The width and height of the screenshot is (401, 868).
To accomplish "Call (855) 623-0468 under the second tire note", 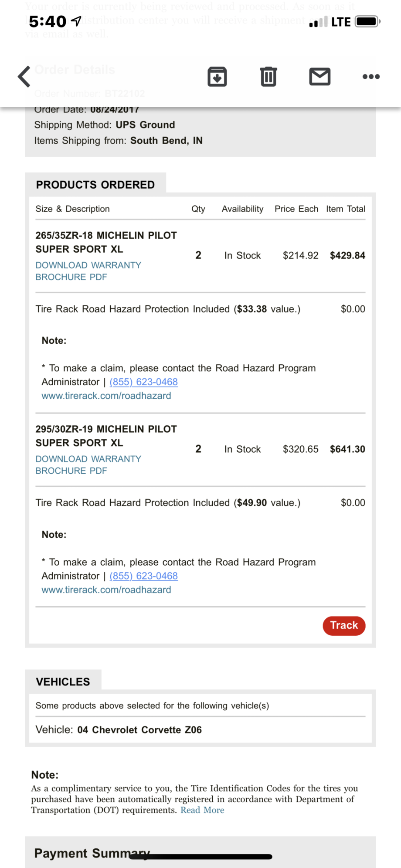I will click(x=144, y=576).
